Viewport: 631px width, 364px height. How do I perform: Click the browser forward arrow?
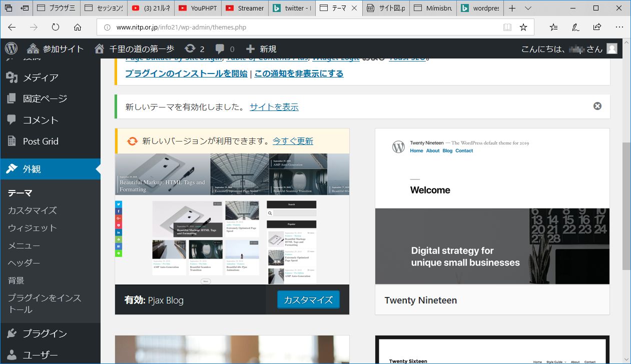point(34,27)
